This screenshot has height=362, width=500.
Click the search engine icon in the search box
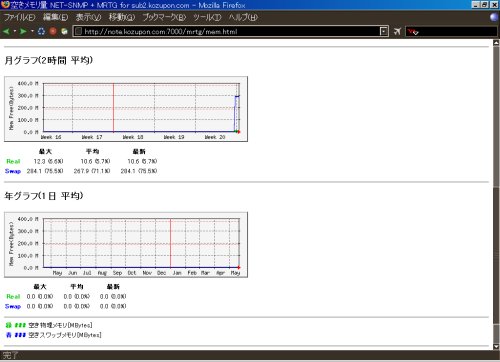(413, 32)
